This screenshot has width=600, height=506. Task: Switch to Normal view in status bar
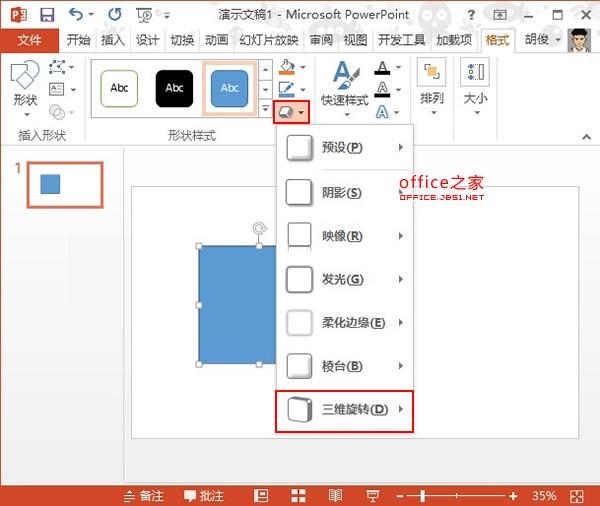(x=261, y=496)
